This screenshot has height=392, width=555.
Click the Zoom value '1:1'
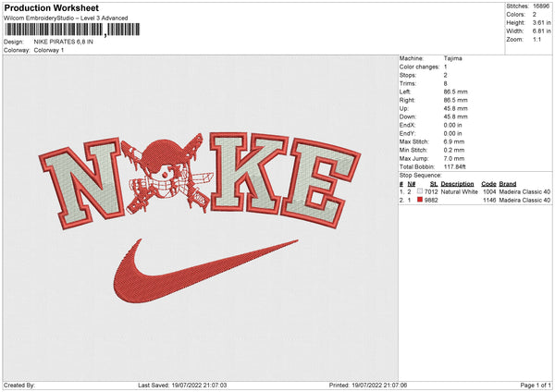click(x=536, y=39)
